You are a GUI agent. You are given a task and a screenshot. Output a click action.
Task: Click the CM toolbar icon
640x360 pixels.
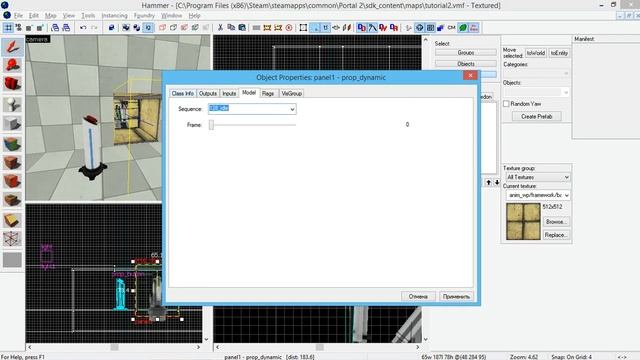click(x=451, y=28)
